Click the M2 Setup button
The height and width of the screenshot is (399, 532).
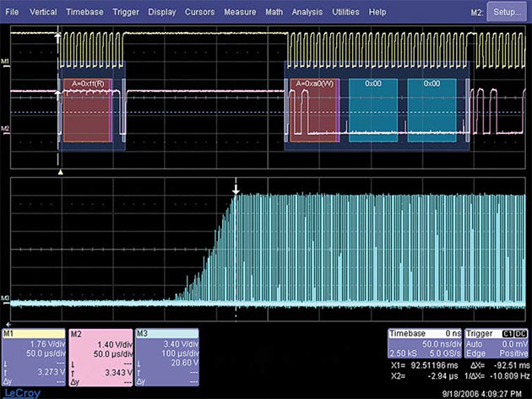(x=508, y=13)
